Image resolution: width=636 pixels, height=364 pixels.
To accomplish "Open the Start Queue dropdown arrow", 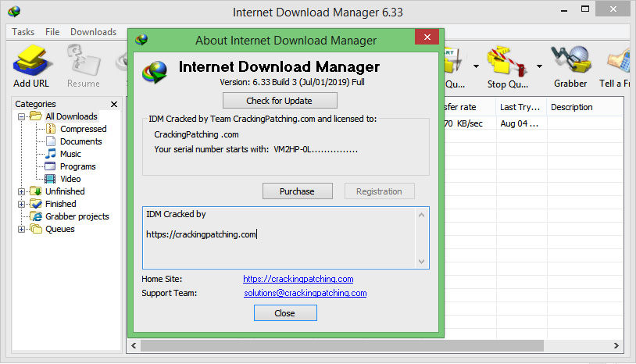I will (476, 66).
